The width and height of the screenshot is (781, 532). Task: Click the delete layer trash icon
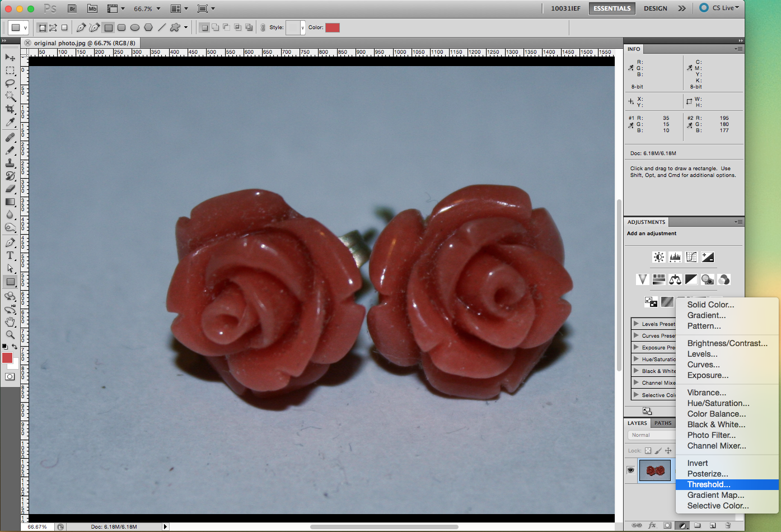(728, 525)
